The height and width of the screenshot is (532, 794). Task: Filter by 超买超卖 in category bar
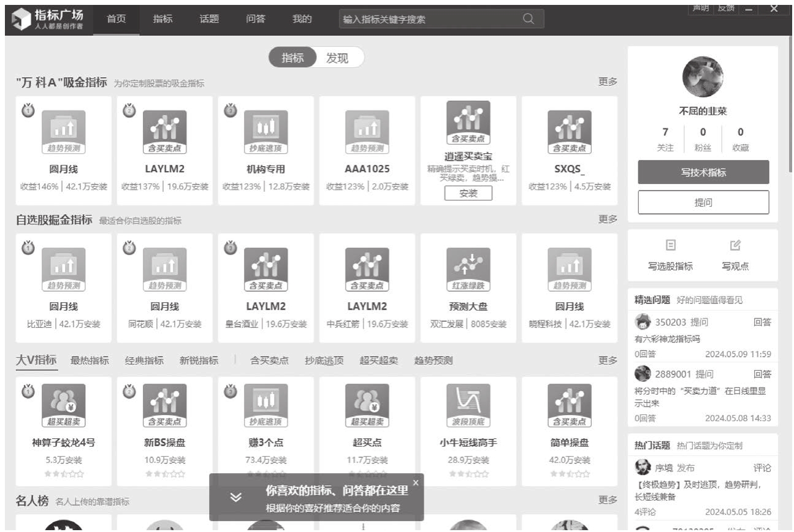[x=378, y=361]
